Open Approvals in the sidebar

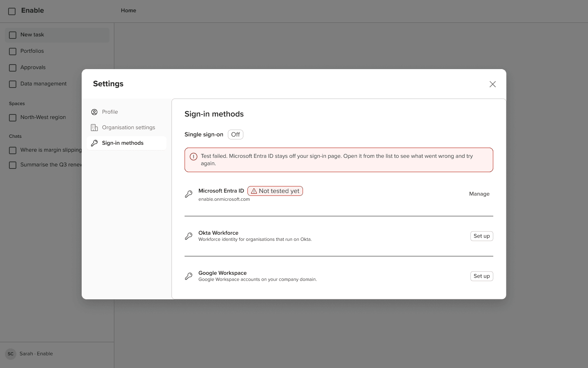[x=57, y=67]
